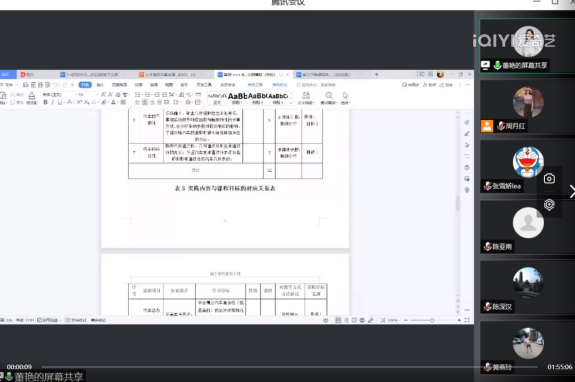Click the superscript X² icon
This screenshot has height=382, width=575.
click(79, 102)
